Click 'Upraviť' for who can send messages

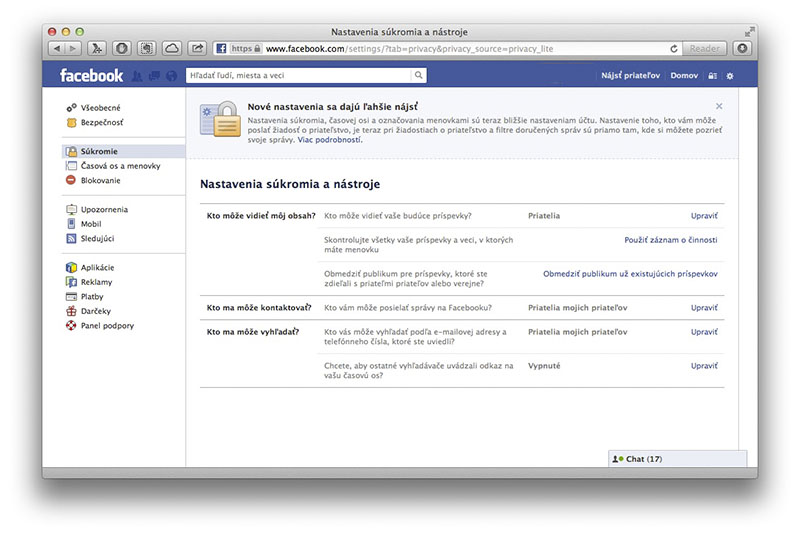704,308
